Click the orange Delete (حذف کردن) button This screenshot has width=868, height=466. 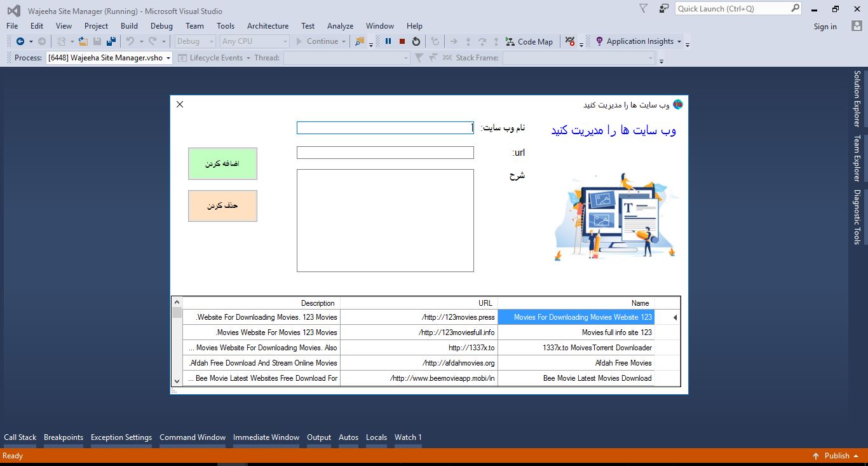[222, 206]
